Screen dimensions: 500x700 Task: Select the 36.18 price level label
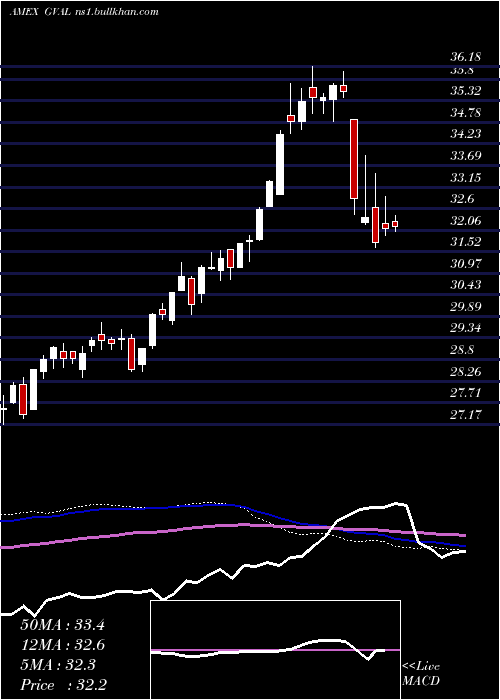pyautogui.click(x=466, y=57)
